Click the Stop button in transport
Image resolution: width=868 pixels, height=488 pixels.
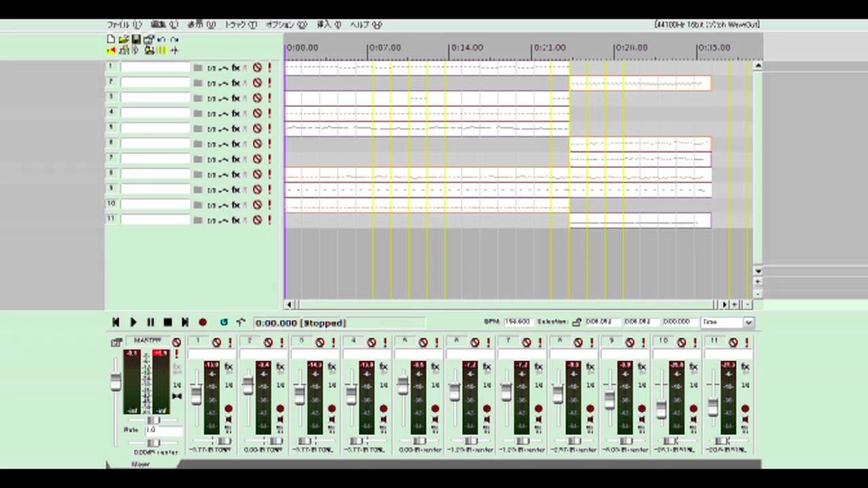[x=167, y=323]
